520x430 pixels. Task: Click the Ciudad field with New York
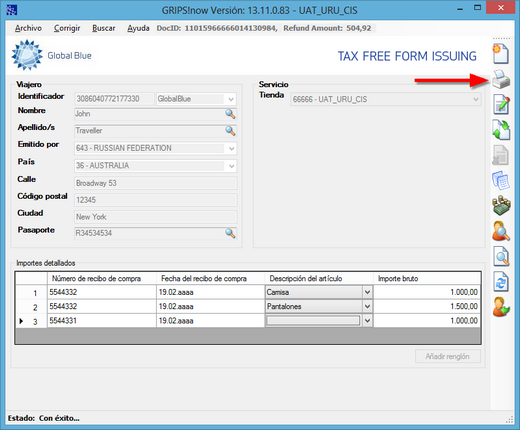point(156,217)
